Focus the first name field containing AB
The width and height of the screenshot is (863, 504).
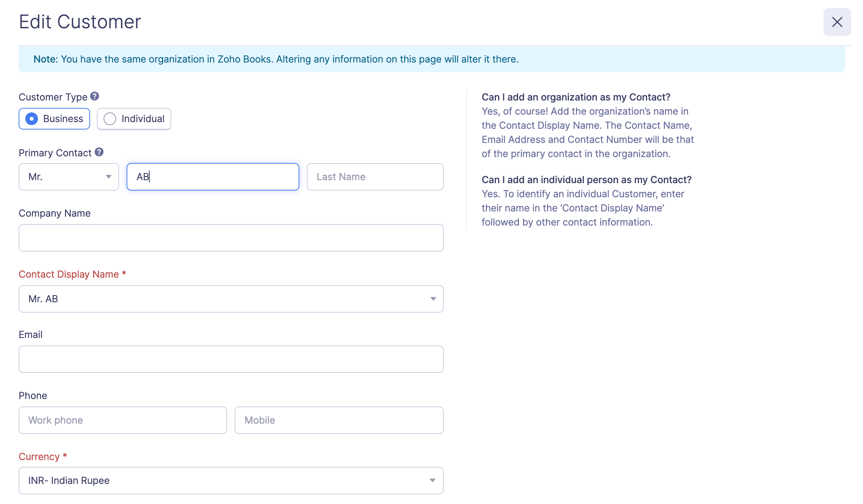click(x=213, y=177)
